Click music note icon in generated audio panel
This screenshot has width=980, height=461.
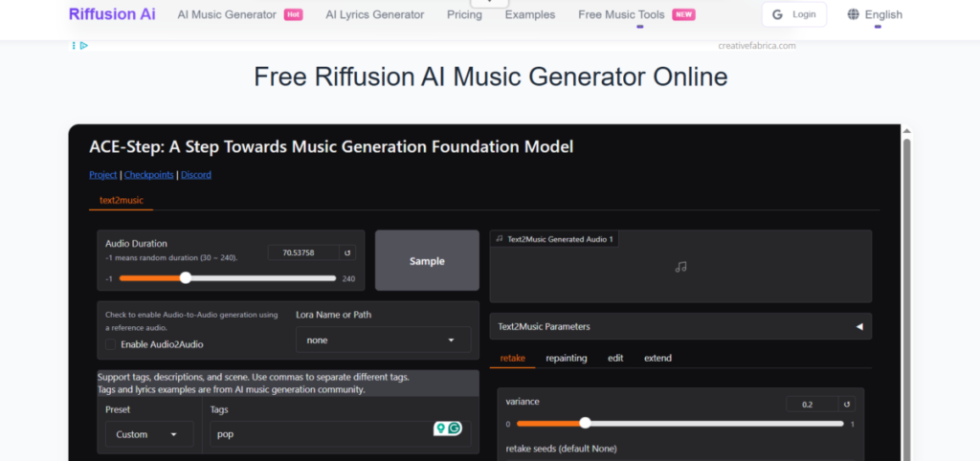680,267
